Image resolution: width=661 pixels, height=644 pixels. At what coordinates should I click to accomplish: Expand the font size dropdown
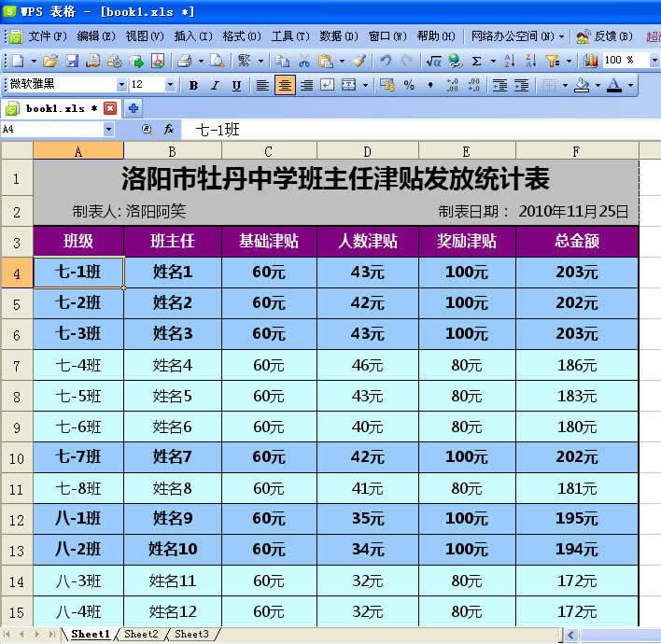pyautogui.click(x=170, y=85)
